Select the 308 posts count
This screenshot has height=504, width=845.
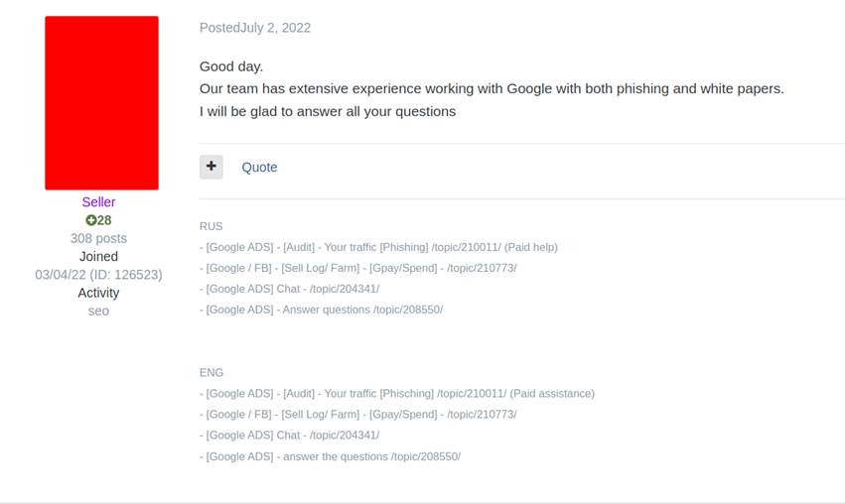point(98,238)
